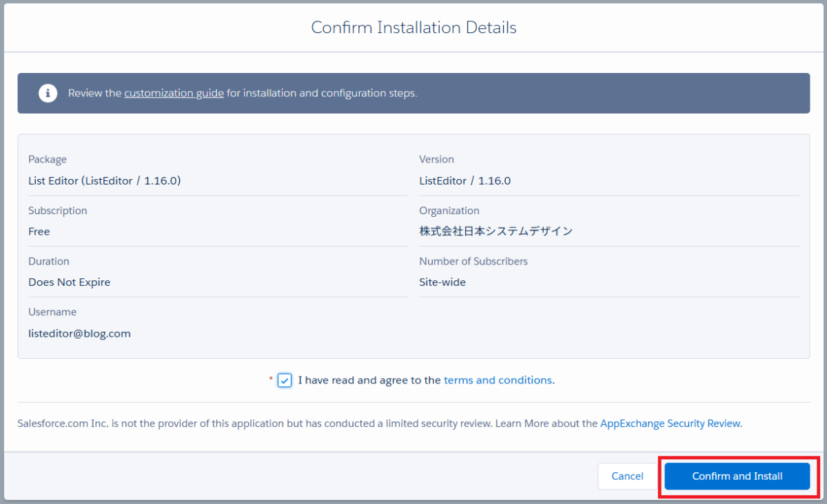The width and height of the screenshot is (827, 504).
Task: Click the Confirm Installation Details heading
Action: (413, 28)
